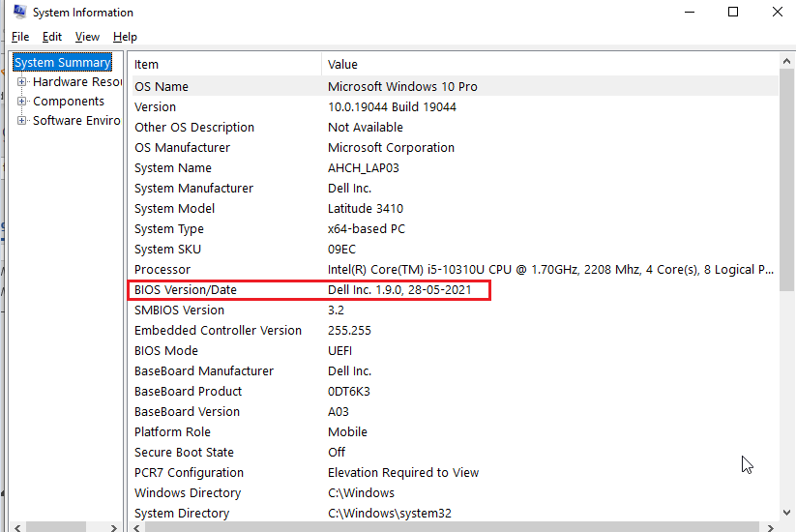The image size is (796, 532).
Task: Select the Hardware Resources tree item
Action: [x=76, y=81]
